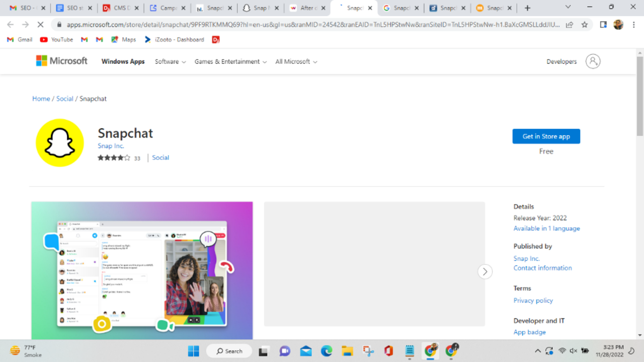Open Available in 1 language link

click(x=546, y=228)
